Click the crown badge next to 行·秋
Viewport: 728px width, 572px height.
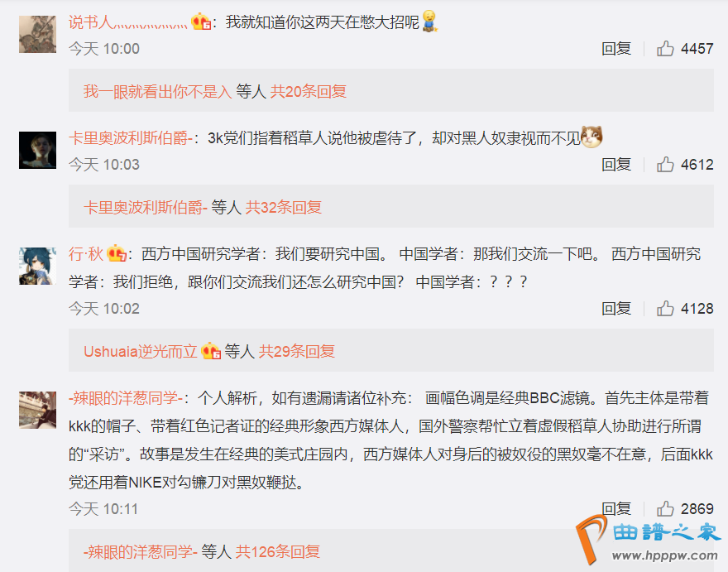(x=117, y=253)
